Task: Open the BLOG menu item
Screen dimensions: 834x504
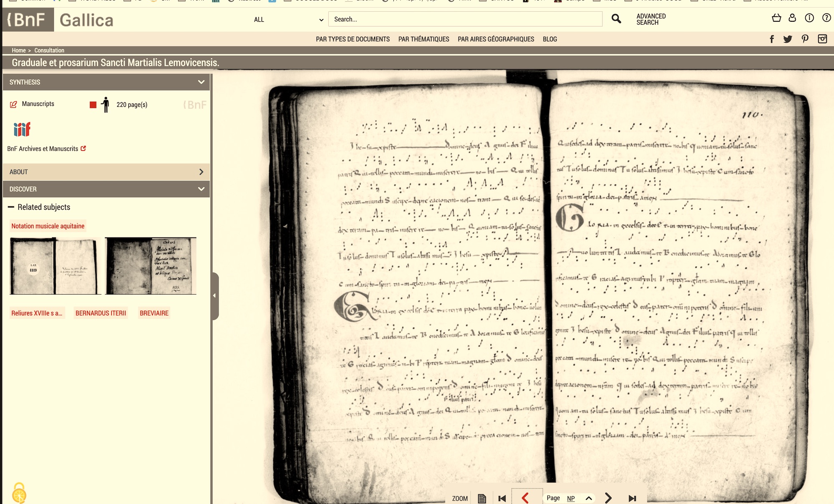Action: [x=549, y=39]
